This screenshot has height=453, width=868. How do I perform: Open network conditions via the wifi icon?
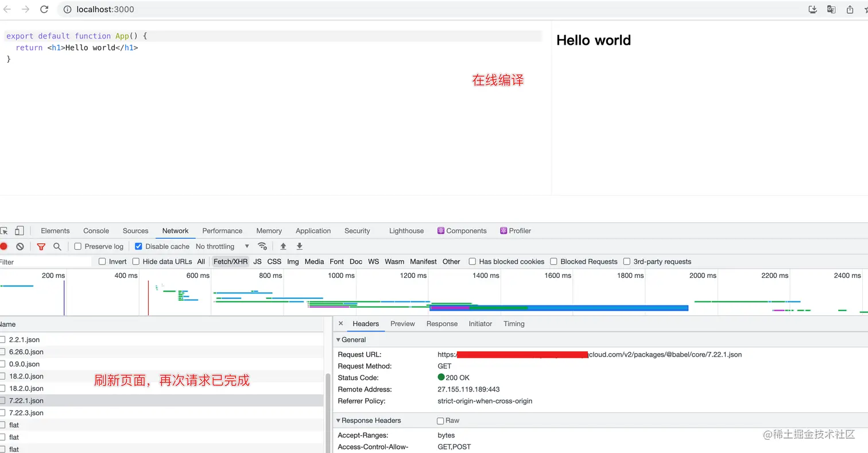click(262, 246)
